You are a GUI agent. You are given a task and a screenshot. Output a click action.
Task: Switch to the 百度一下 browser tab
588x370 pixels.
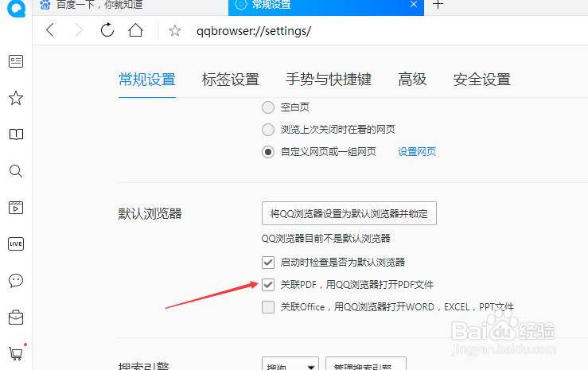130,7
